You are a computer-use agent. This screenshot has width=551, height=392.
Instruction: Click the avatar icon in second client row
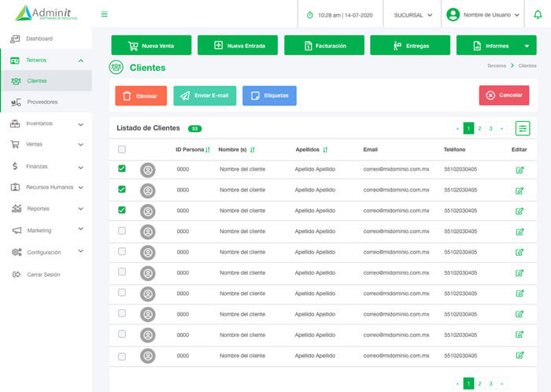pos(147,190)
